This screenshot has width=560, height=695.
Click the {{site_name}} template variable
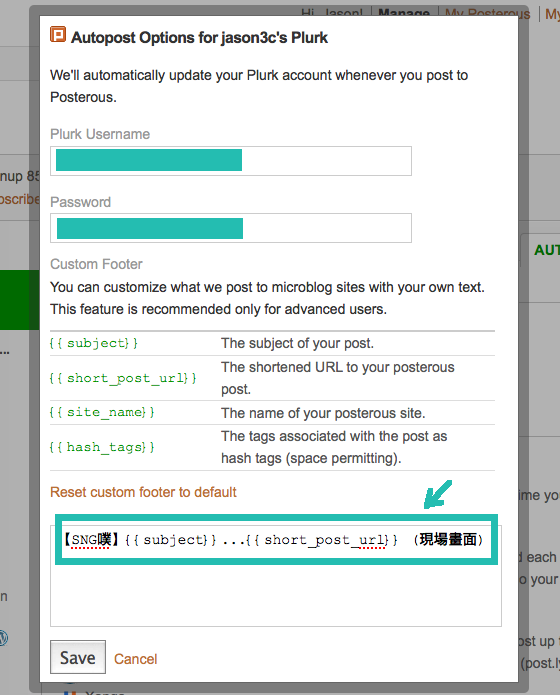click(102, 412)
